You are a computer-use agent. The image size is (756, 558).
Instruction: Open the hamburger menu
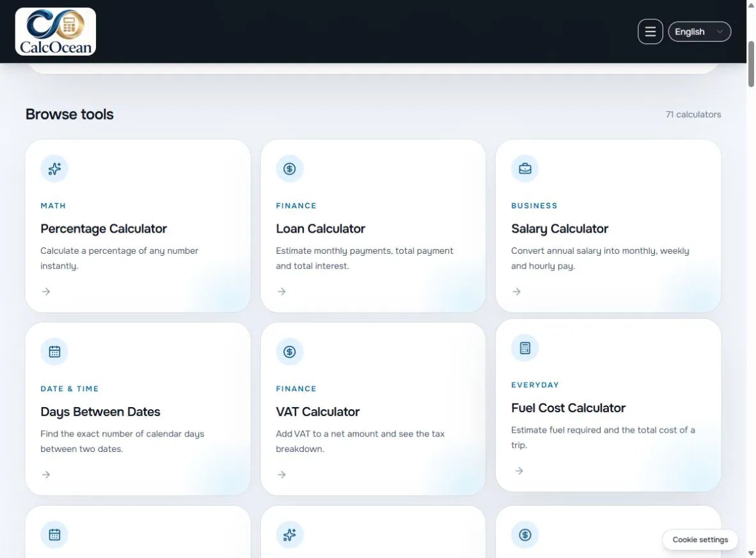650,32
